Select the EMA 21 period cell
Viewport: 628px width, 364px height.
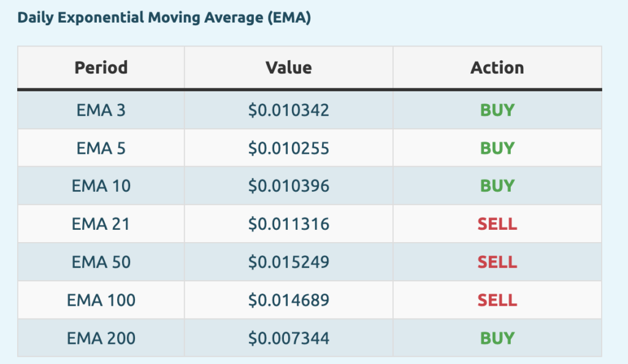(101, 224)
